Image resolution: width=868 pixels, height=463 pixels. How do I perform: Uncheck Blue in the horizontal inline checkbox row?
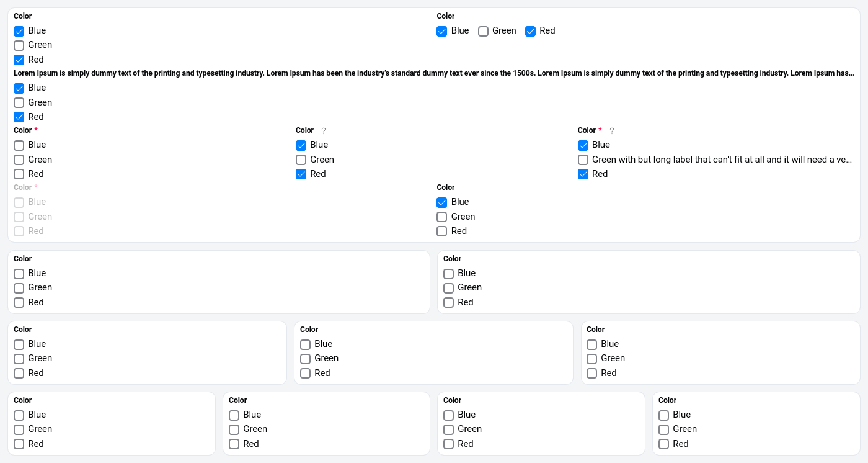coord(442,31)
